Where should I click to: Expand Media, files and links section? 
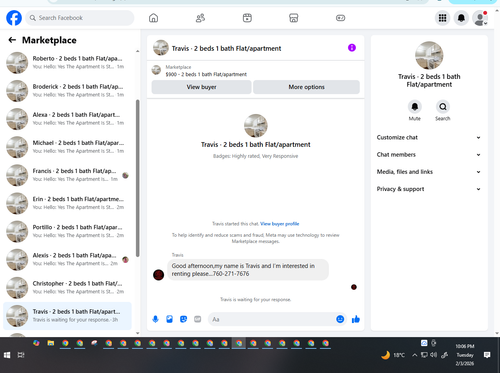429,172
